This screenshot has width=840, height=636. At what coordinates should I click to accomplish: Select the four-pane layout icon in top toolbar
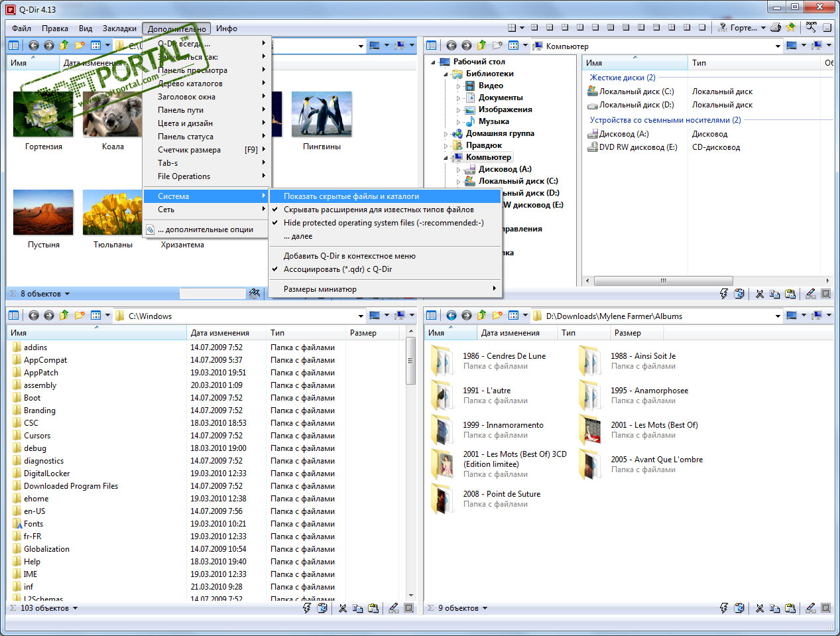[512, 28]
